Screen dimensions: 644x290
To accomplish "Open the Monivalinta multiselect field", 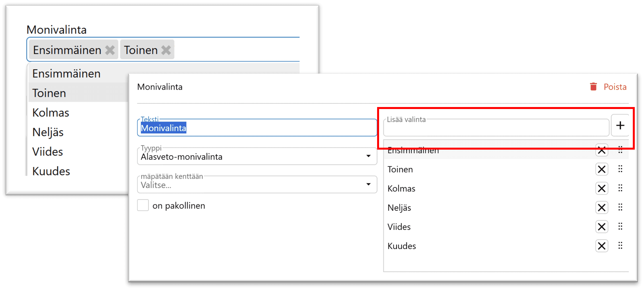I will pyautogui.click(x=235, y=50).
